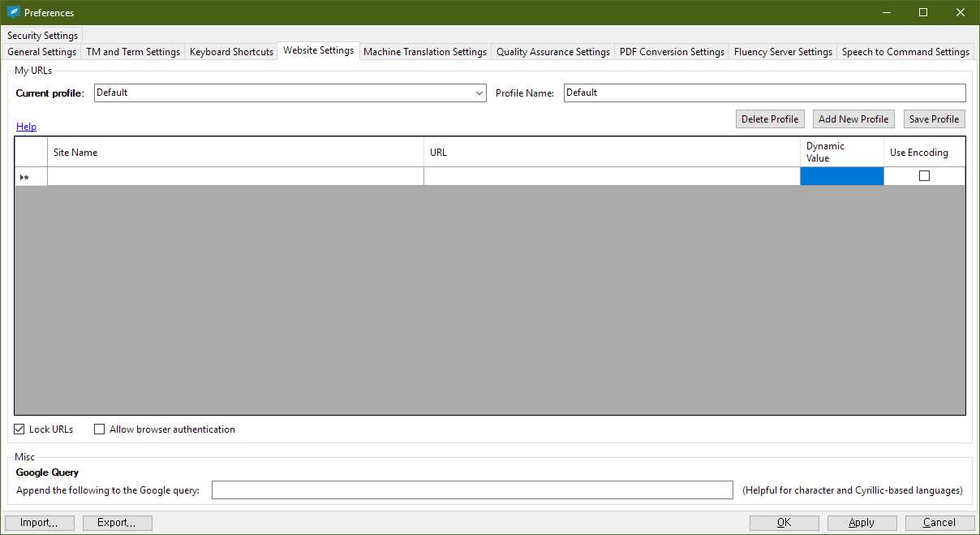Enable Allow browser authentication checkbox
Image resolution: width=980 pixels, height=535 pixels.
click(100, 429)
